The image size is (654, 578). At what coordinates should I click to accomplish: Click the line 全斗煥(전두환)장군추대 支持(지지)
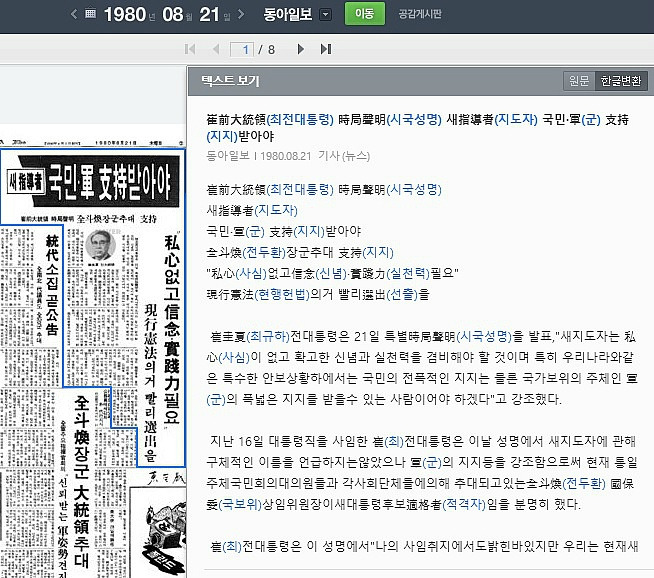click(x=300, y=252)
